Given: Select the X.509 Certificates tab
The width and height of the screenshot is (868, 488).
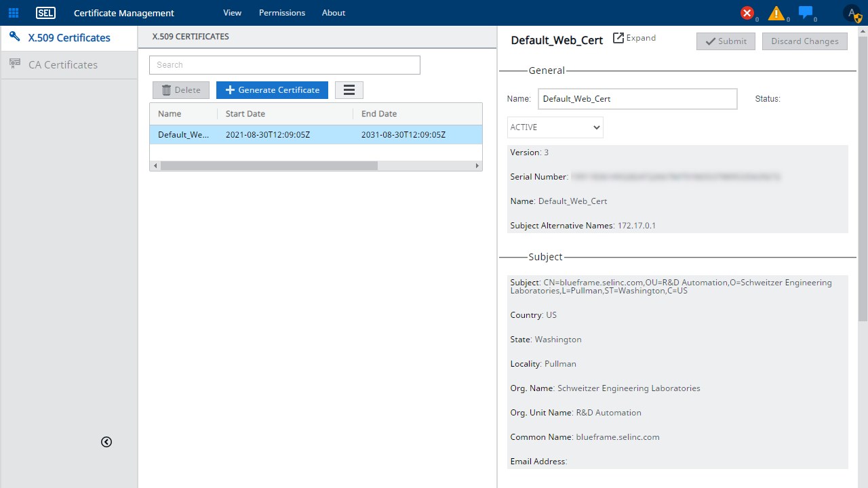Looking at the screenshot, I should point(69,38).
